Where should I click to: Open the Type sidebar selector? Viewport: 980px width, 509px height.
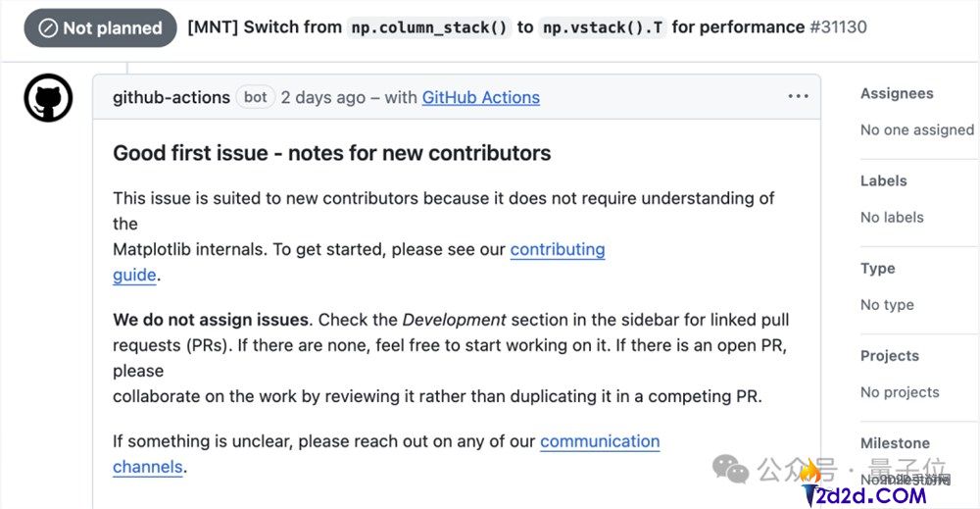coord(877,268)
